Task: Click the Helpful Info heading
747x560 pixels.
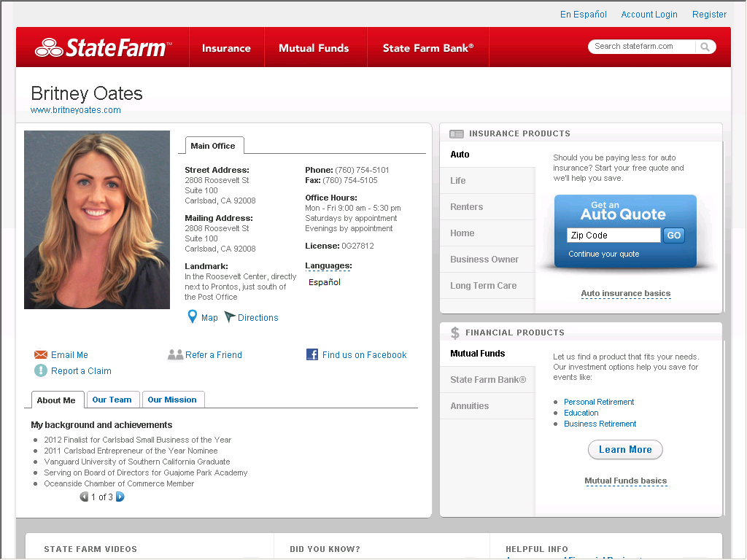Action: tap(537, 549)
